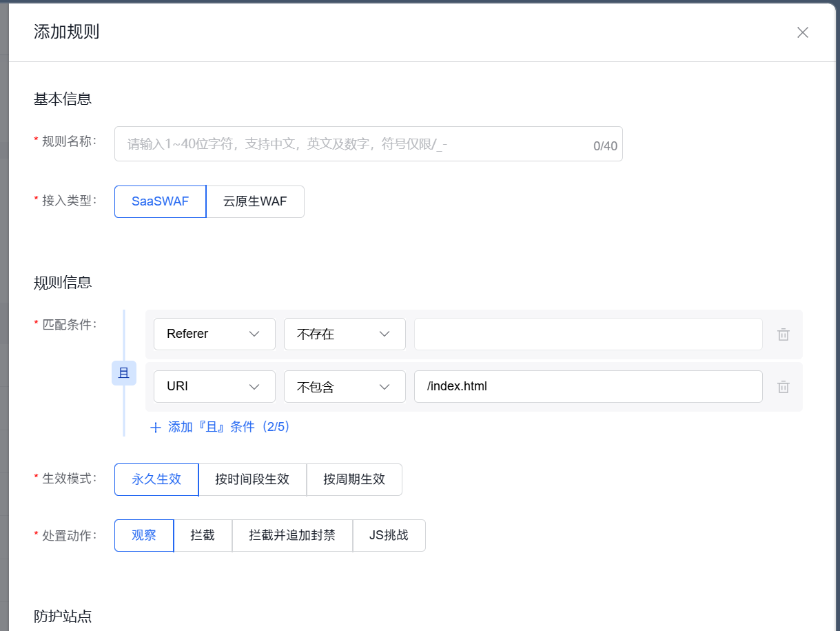The width and height of the screenshot is (840, 631).
Task: Open the URI field selector dropdown
Action: click(214, 386)
